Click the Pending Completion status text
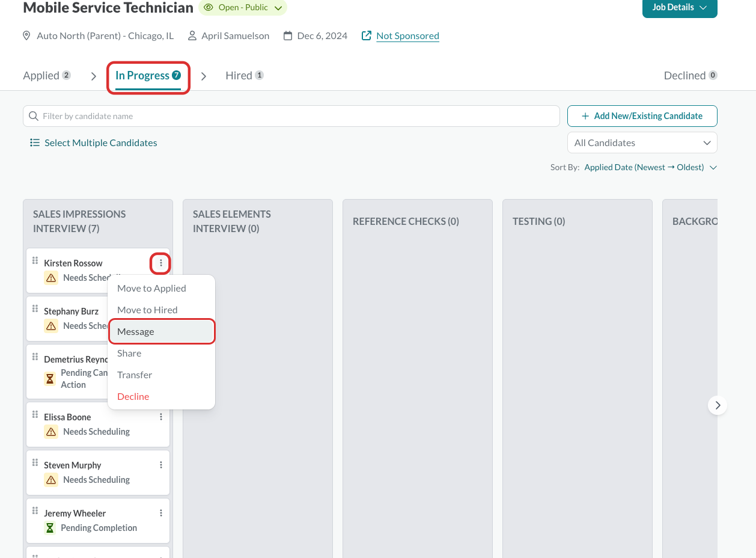756x558 pixels. [99, 528]
